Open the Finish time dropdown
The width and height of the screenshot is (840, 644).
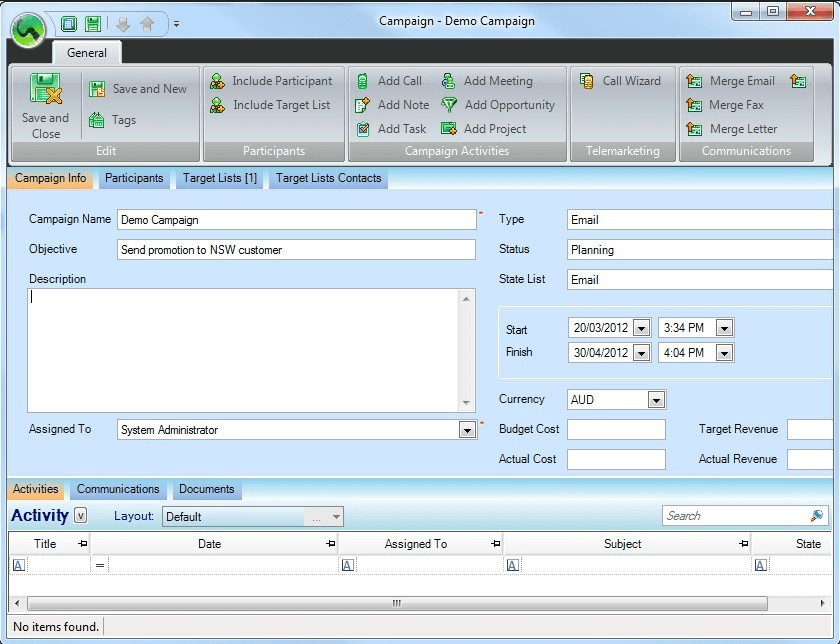tap(724, 353)
